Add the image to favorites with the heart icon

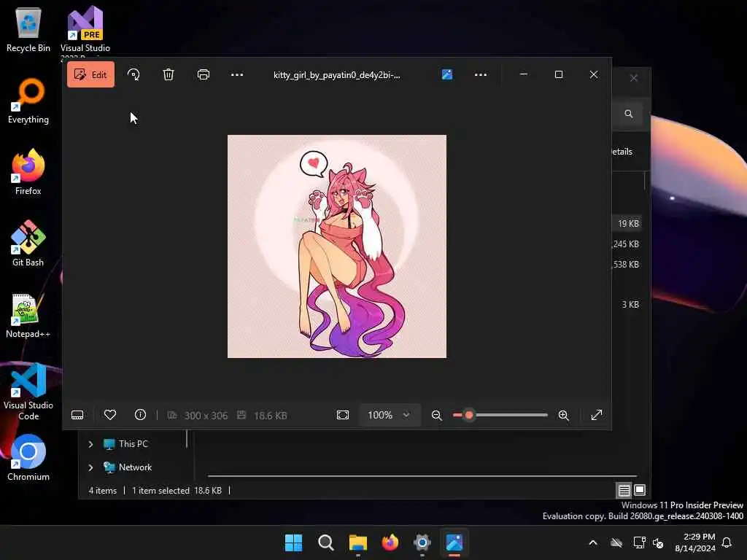coord(110,415)
